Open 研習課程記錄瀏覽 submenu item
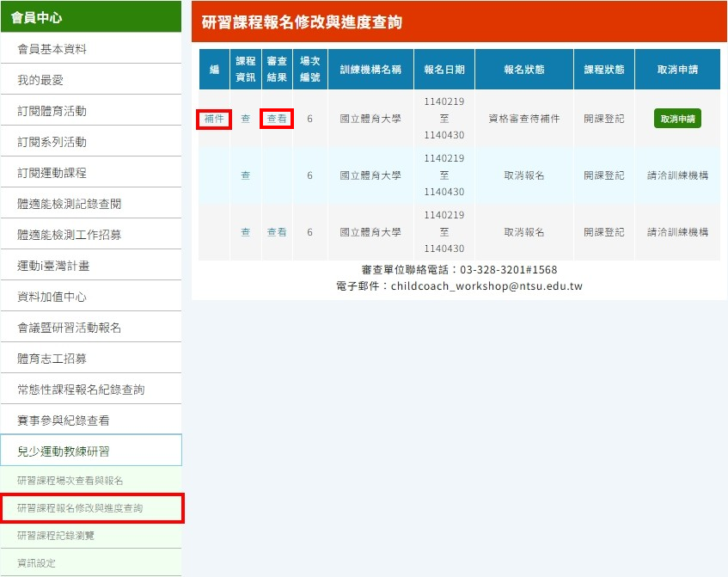 [91, 535]
